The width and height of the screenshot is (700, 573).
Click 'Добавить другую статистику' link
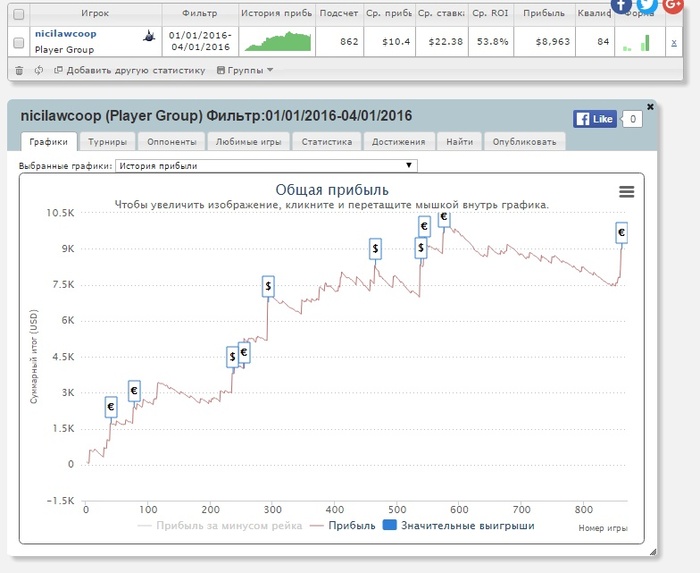pos(129,71)
